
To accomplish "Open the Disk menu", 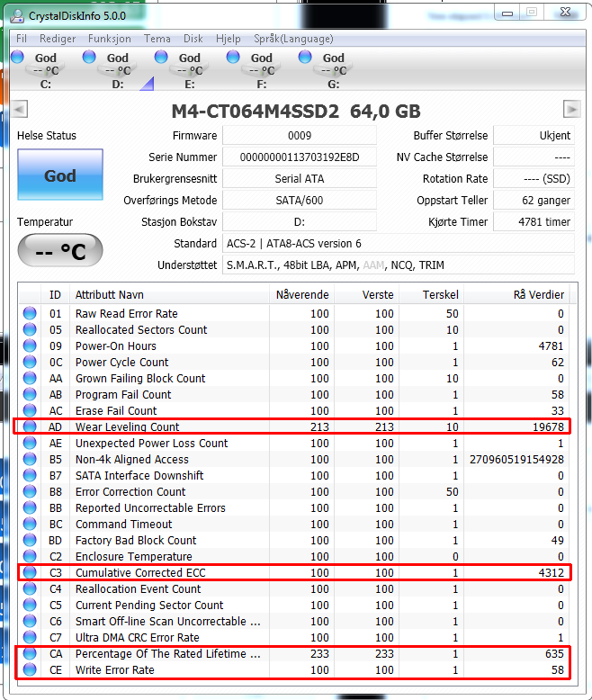I will click(x=193, y=39).
